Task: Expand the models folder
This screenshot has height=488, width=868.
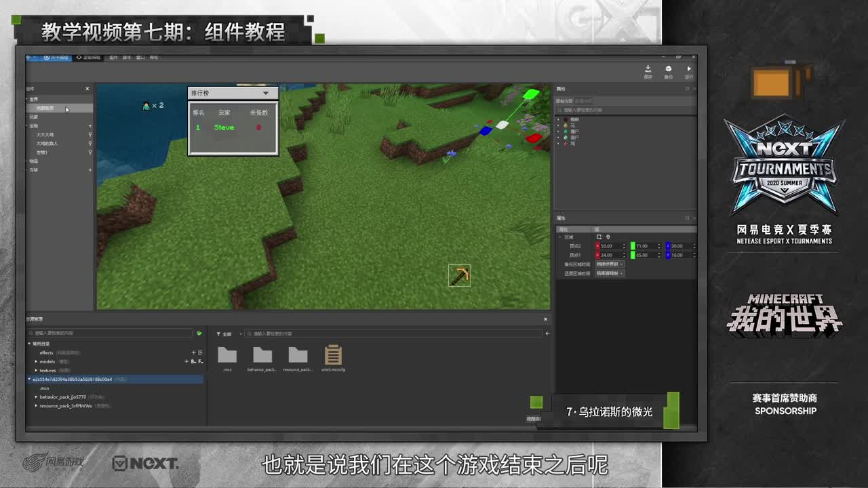Action: [x=36, y=361]
